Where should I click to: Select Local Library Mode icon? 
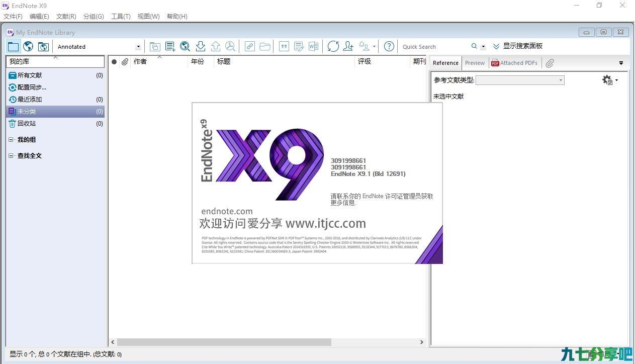coord(13,46)
